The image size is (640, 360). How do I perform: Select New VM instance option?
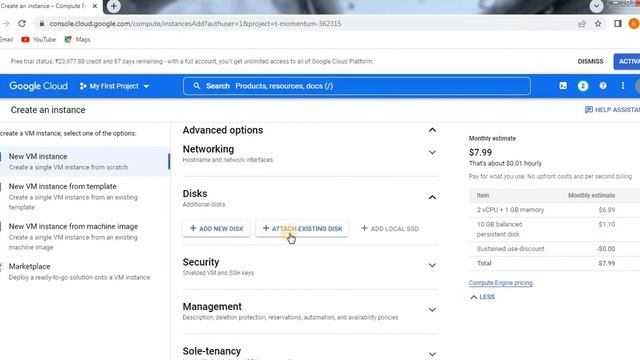(85, 161)
